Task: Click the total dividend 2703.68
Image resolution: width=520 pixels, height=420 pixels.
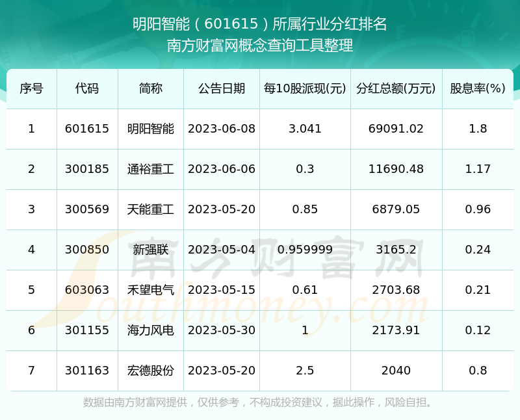Action: click(x=396, y=290)
